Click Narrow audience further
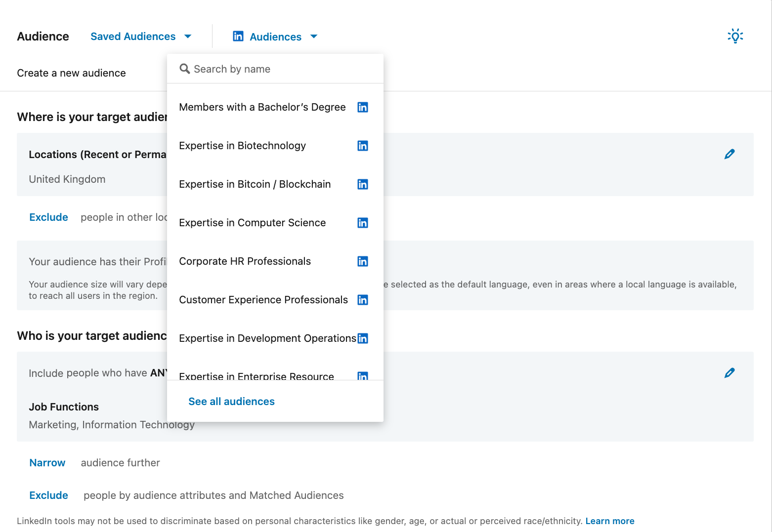 47,463
